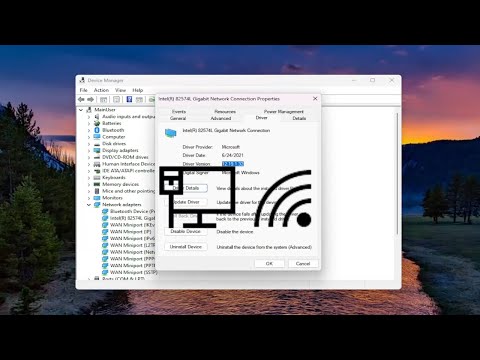This screenshot has height=360, width=480.
Task: Click the blue Bluetooth category icon
Action: 97,130
